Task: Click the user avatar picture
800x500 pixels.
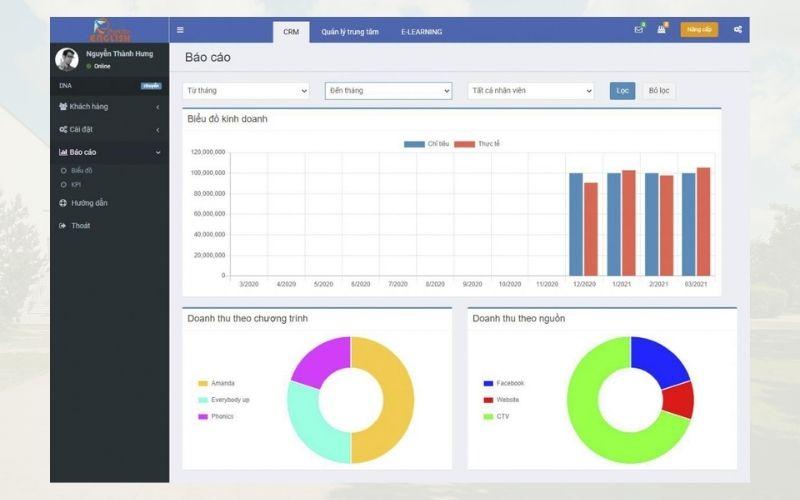Action: (67, 59)
